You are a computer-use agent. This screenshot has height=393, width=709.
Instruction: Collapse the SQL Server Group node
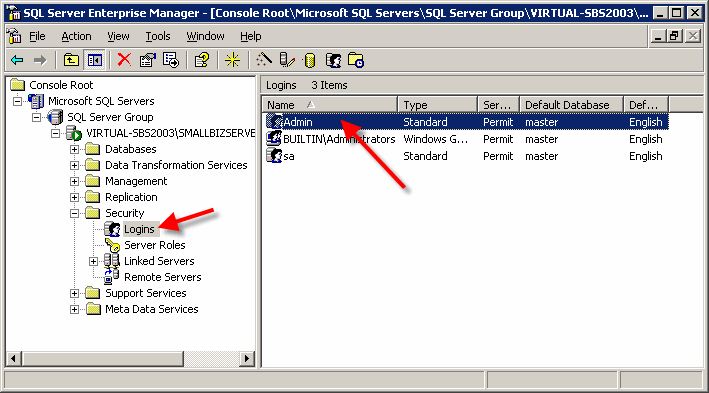[x=37, y=117]
